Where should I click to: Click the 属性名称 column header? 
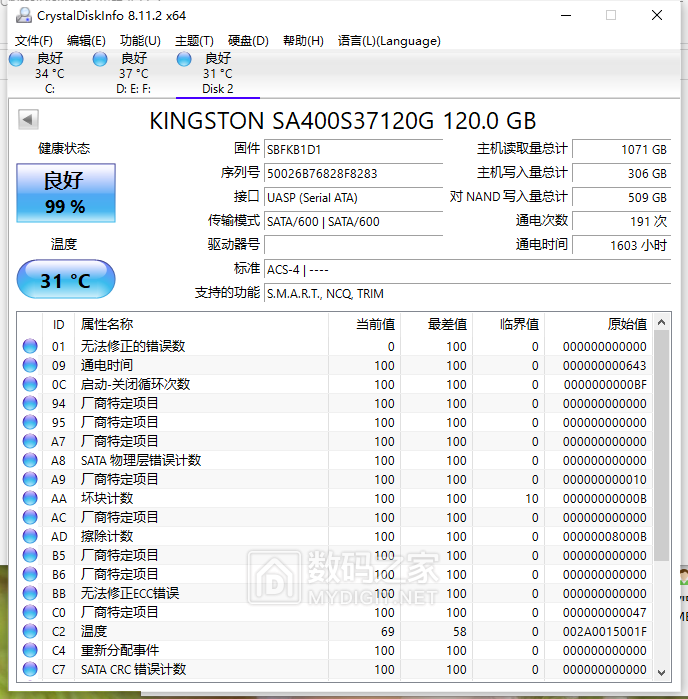202,324
